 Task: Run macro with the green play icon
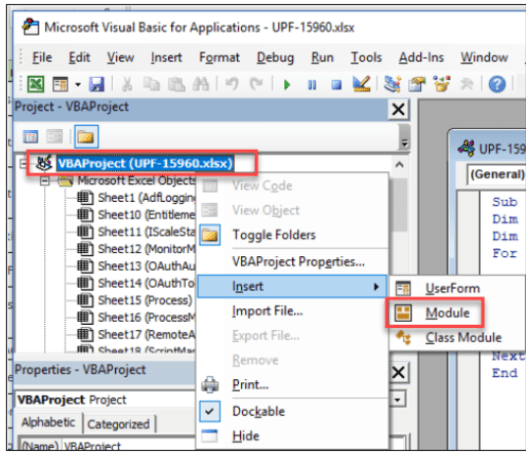pos(287,85)
